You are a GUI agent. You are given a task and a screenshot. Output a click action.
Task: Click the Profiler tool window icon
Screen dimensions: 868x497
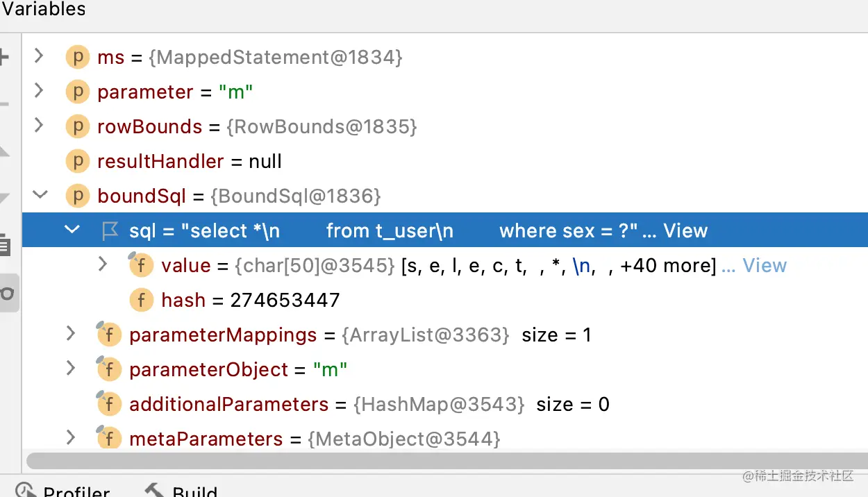(25, 490)
